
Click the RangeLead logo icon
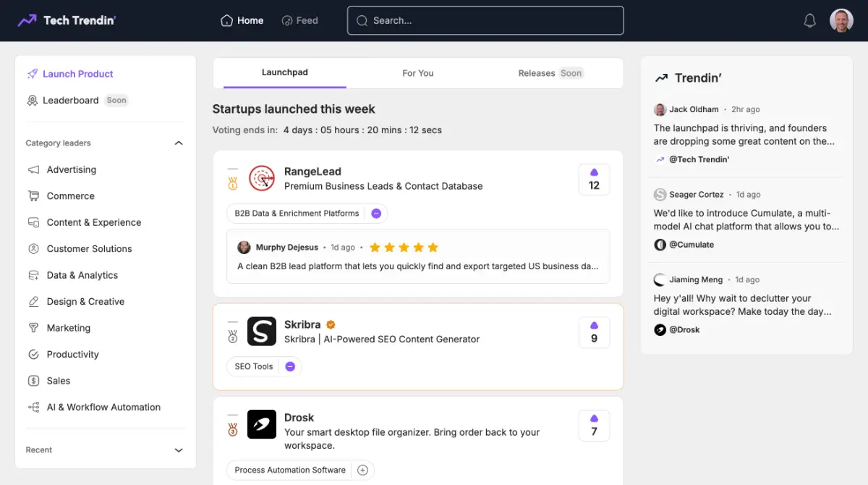tap(262, 179)
